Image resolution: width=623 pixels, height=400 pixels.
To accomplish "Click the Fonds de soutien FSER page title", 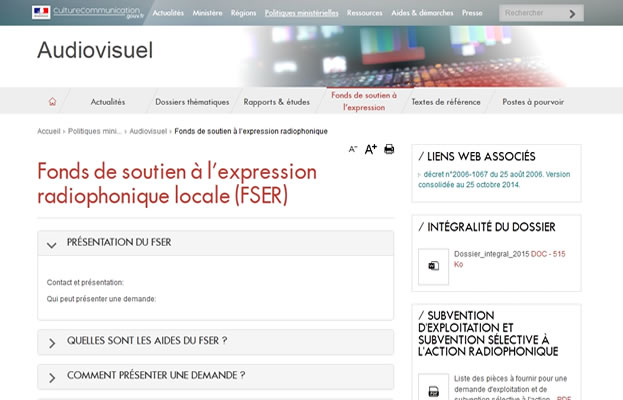I will (x=177, y=184).
